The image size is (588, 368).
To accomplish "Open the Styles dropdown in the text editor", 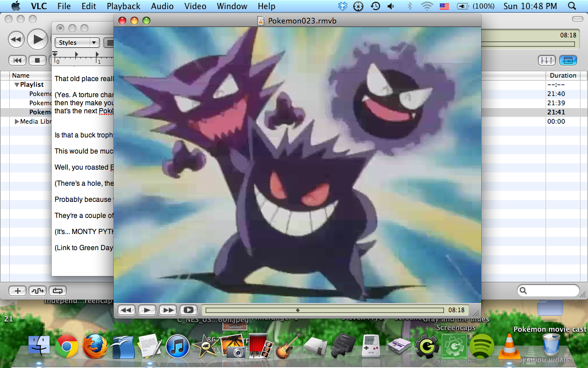I will 77,43.
